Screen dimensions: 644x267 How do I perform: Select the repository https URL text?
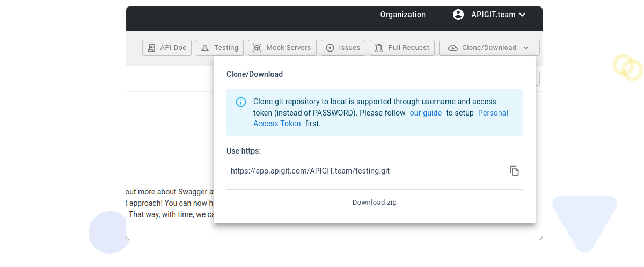click(x=310, y=171)
